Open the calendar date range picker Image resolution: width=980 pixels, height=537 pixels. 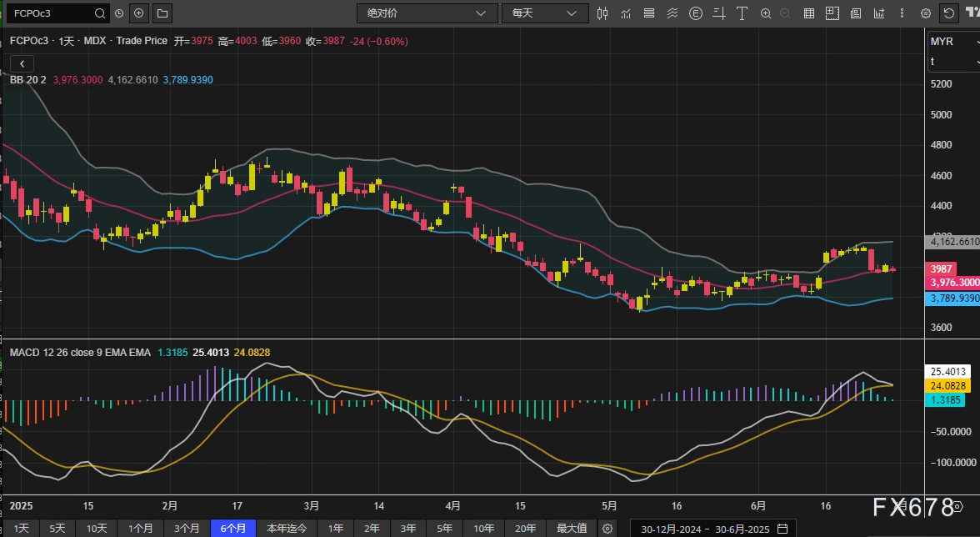(x=782, y=528)
